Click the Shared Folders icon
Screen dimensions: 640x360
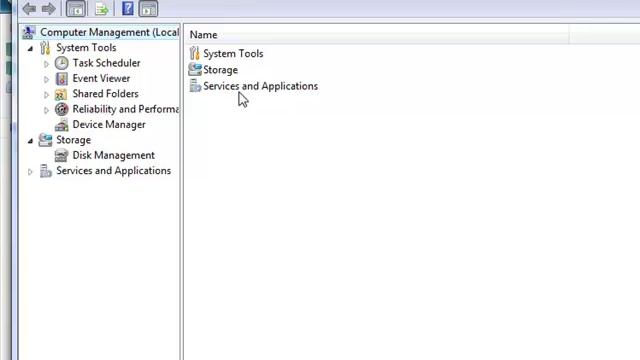click(x=61, y=94)
